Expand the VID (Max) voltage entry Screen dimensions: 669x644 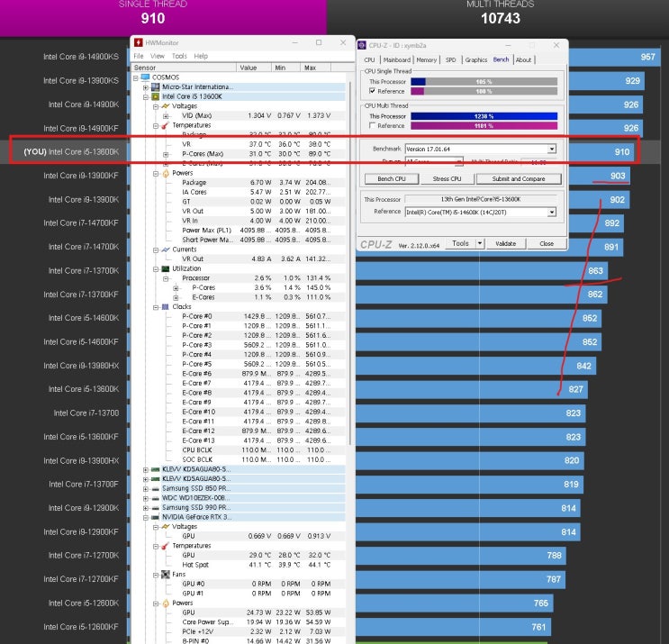[166, 115]
